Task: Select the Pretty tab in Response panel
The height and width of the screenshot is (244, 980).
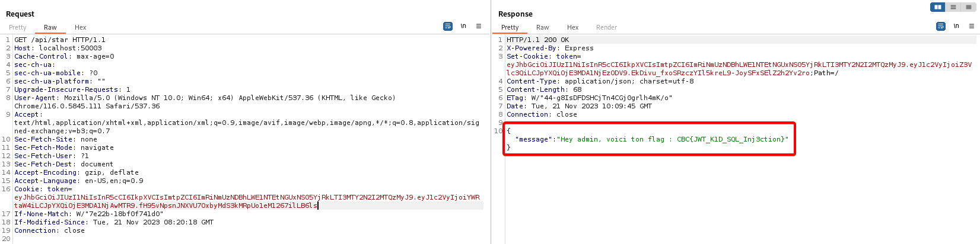Action: [x=510, y=27]
